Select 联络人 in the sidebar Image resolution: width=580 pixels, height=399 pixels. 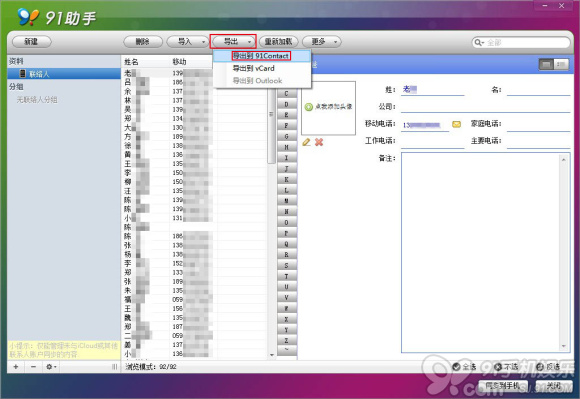click(64, 74)
